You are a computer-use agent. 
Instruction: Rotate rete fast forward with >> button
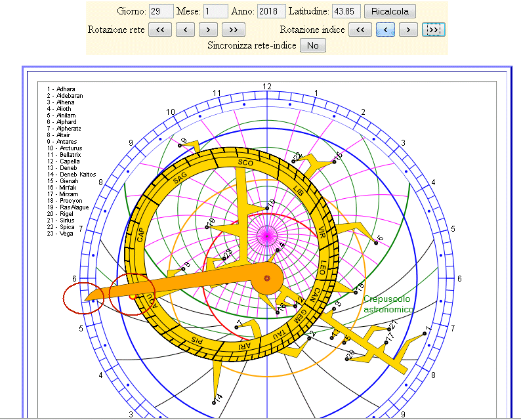[x=233, y=30]
